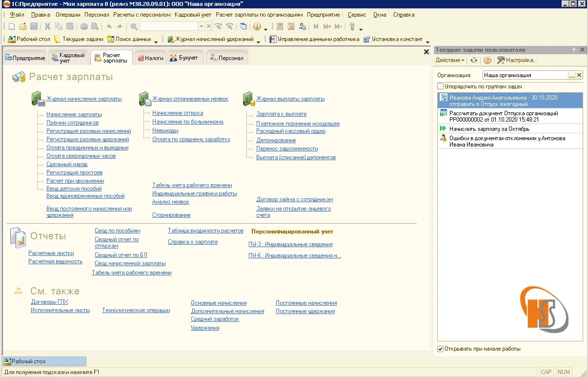Open the Кадровый учет menu
This screenshot has height=378, width=588.
(193, 15)
